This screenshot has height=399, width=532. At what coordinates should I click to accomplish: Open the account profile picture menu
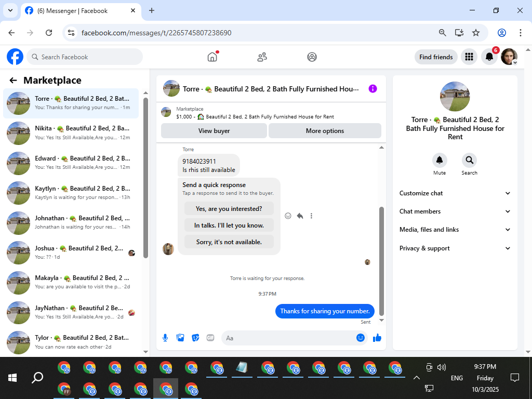pyautogui.click(x=509, y=57)
